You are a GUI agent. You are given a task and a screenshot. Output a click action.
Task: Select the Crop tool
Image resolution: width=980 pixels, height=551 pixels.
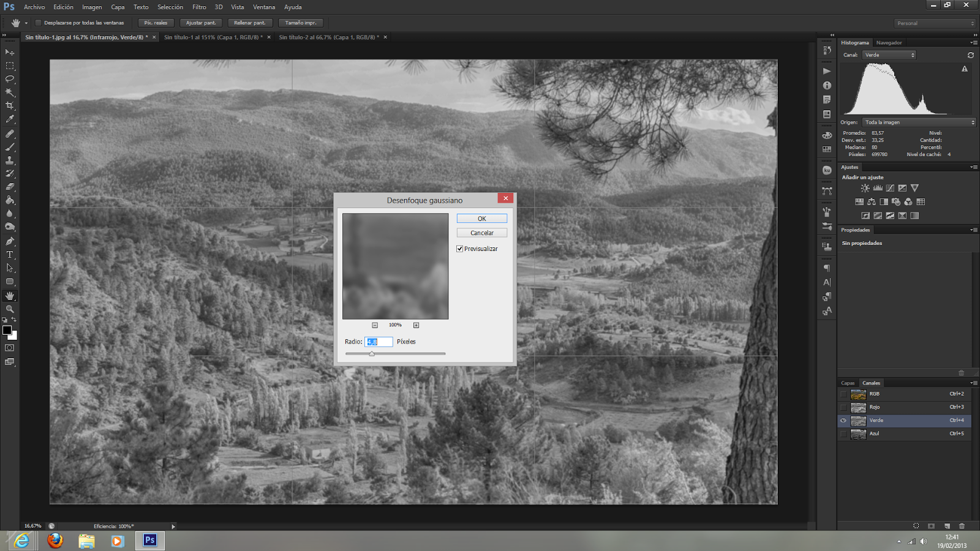click(x=10, y=106)
